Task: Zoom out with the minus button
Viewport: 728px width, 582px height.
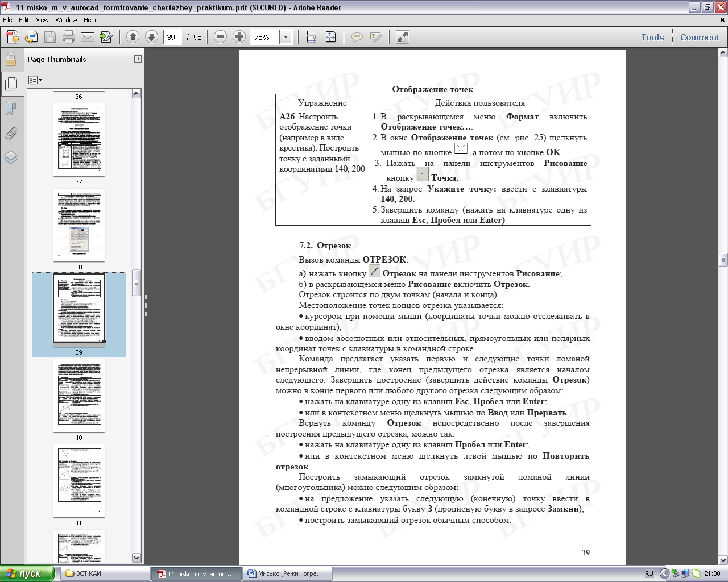Action: (221, 37)
